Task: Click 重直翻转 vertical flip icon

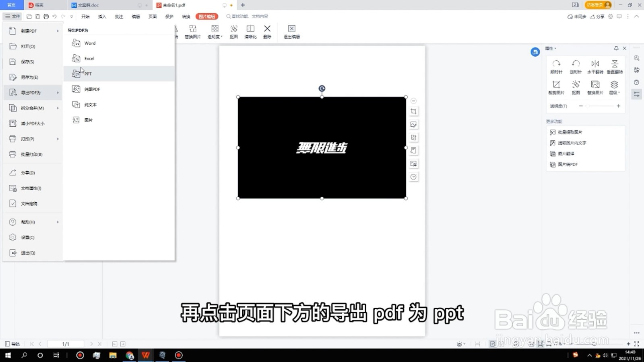Action: tap(615, 66)
